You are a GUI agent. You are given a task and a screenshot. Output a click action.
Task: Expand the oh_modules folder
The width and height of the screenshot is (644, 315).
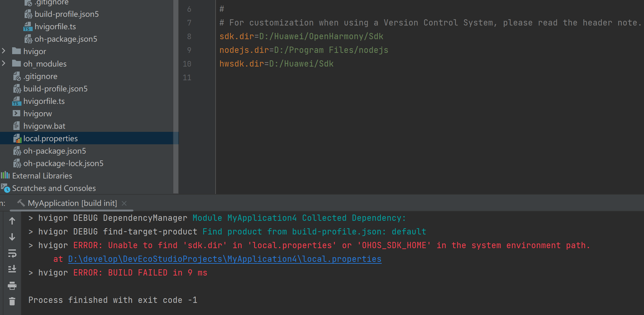3,63
